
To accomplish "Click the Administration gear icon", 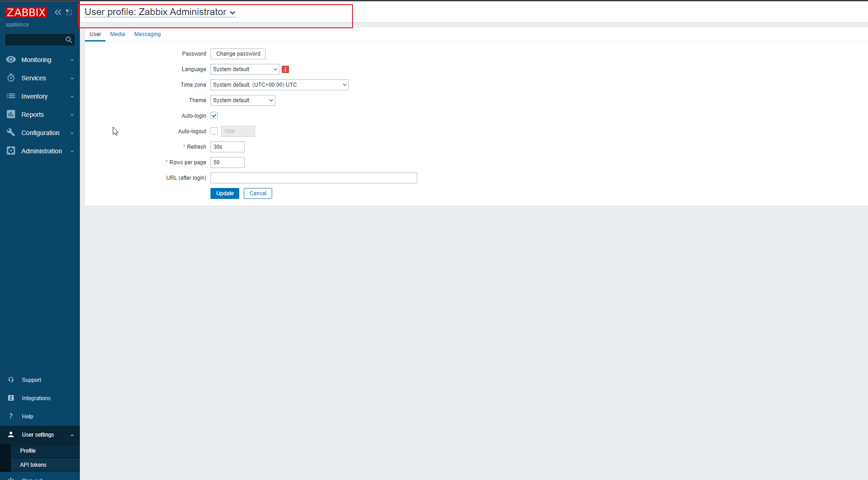I will pyautogui.click(x=11, y=151).
